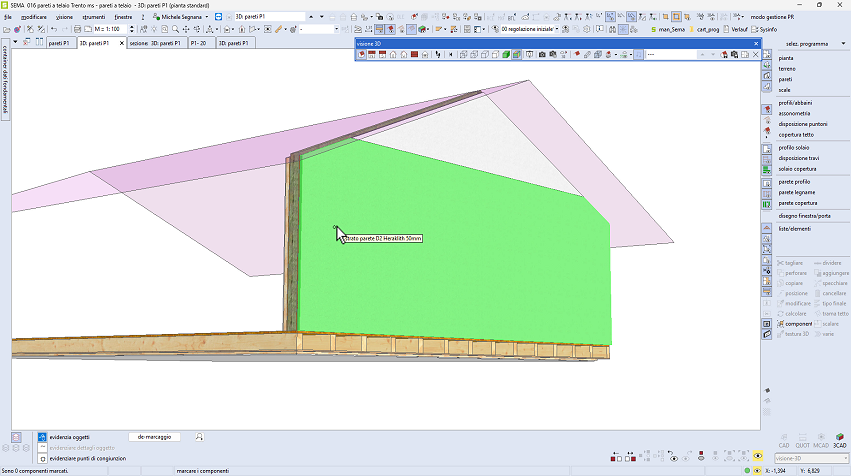This screenshot has height=476, width=851.
Task: Click the 'de-marcaggio' button
Action: click(x=154, y=437)
